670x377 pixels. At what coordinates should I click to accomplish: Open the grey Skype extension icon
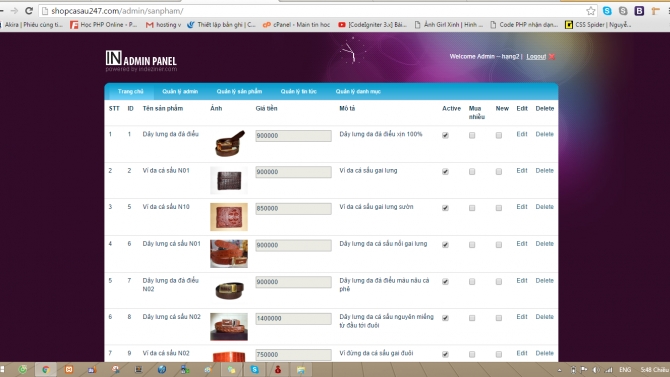pos(623,11)
